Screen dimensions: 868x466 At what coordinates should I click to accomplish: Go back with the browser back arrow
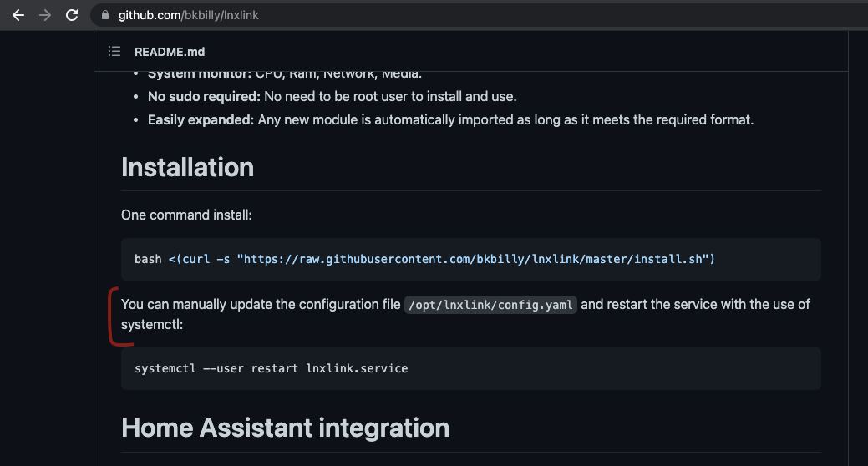18,15
